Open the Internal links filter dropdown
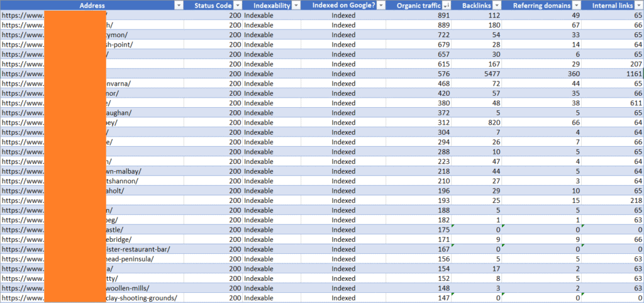This screenshot has width=644, height=303. pos(638,5)
